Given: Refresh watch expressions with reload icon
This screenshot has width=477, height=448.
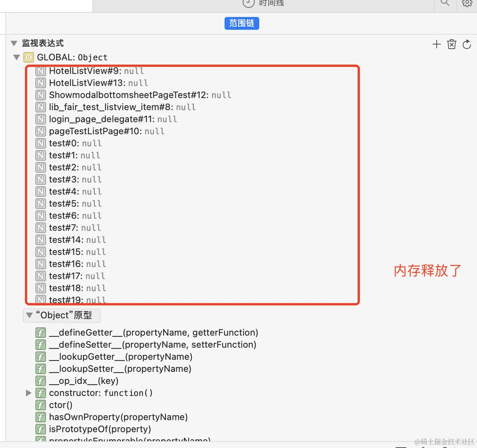Looking at the screenshot, I should click(466, 44).
